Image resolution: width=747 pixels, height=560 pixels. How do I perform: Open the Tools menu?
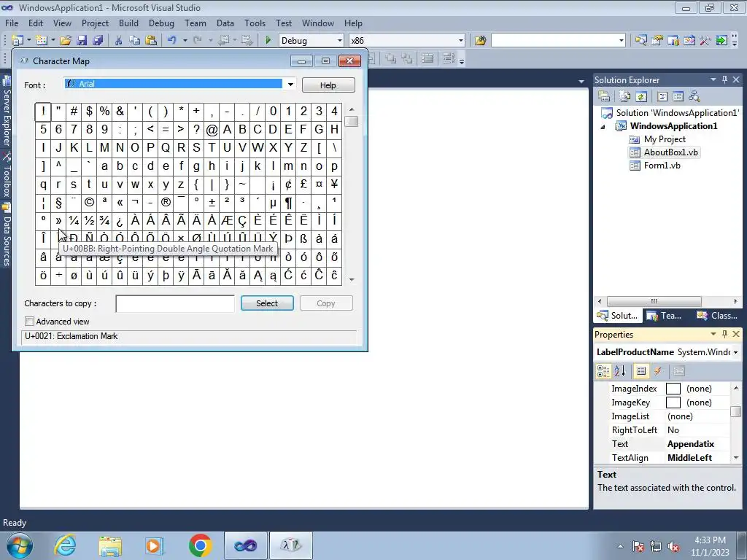point(255,23)
